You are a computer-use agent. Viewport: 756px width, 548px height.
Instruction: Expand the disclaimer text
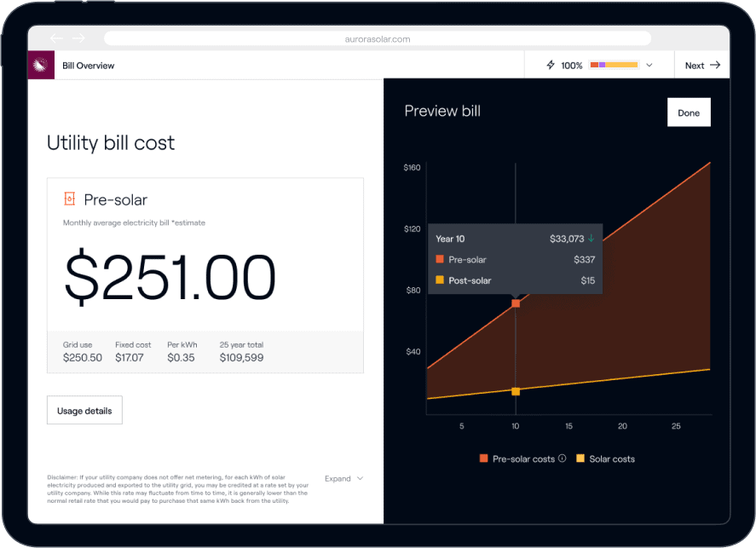coord(343,479)
